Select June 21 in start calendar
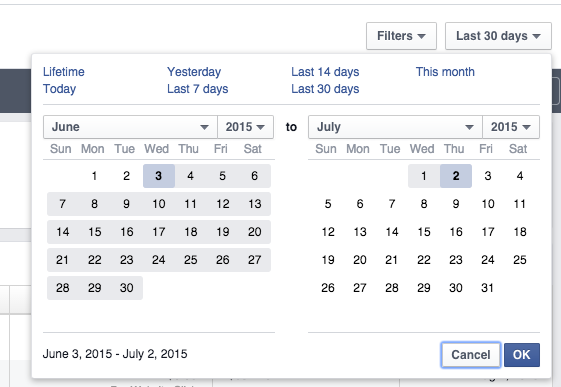 tap(63, 260)
